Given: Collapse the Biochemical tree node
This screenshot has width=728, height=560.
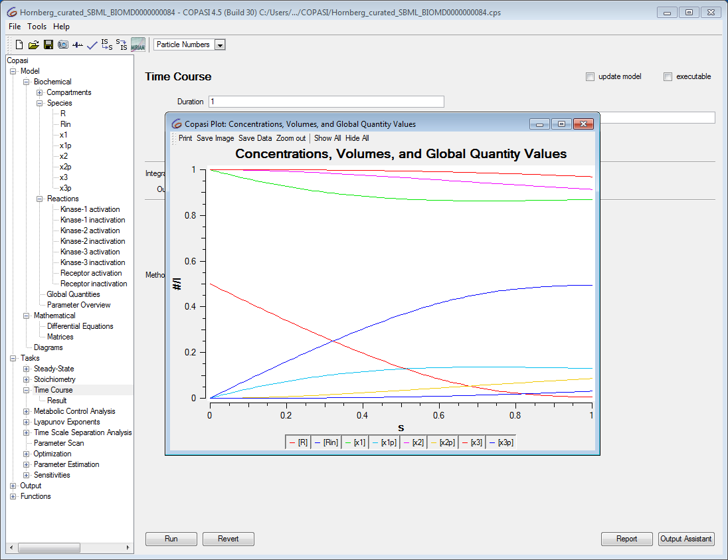Looking at the screenshot, I should point(27,82).
